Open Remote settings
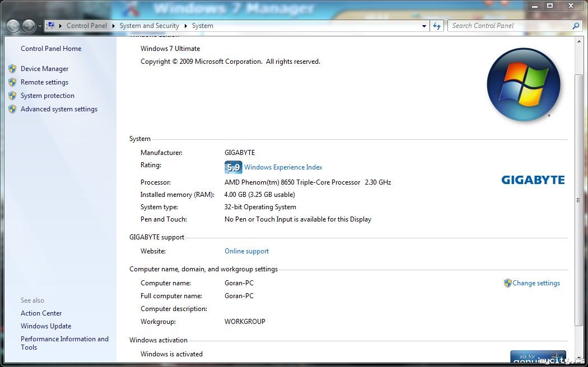 pos(45,82)
